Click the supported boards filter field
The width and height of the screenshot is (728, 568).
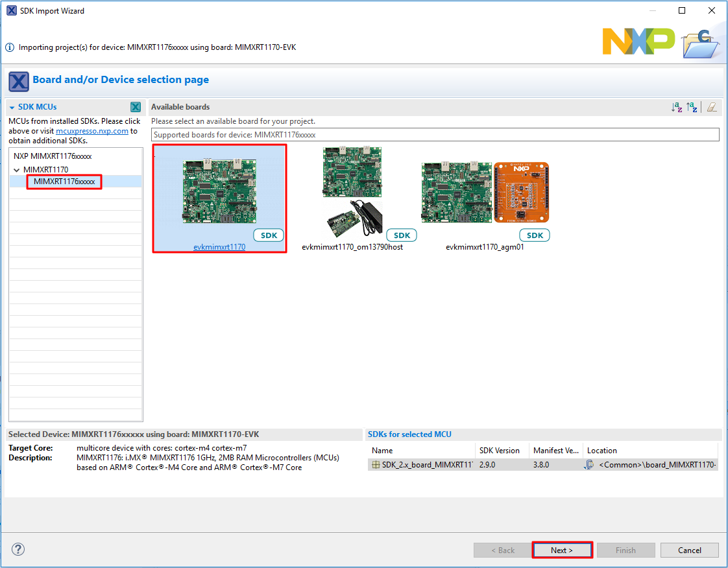pyautogui.click(x=435, y=134)
